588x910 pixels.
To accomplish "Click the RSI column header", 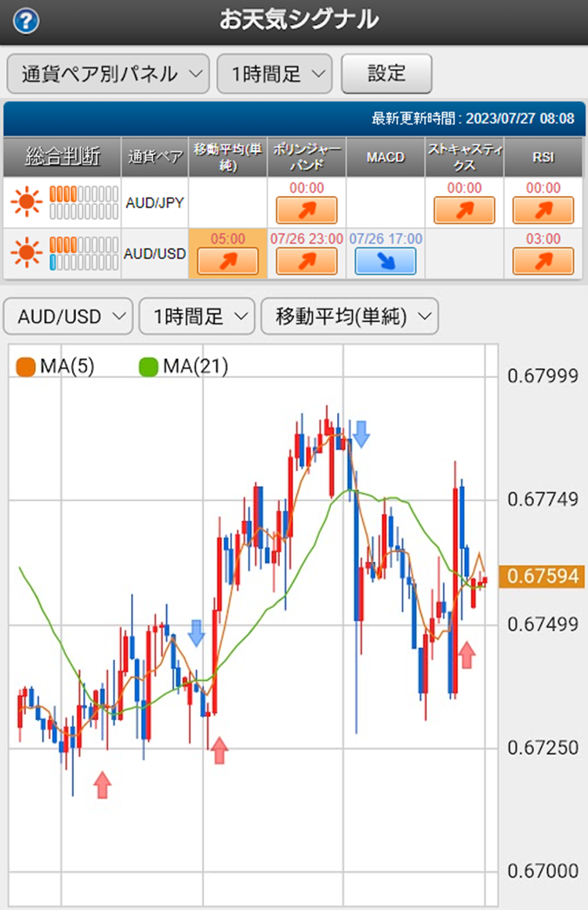I will 543,157.
